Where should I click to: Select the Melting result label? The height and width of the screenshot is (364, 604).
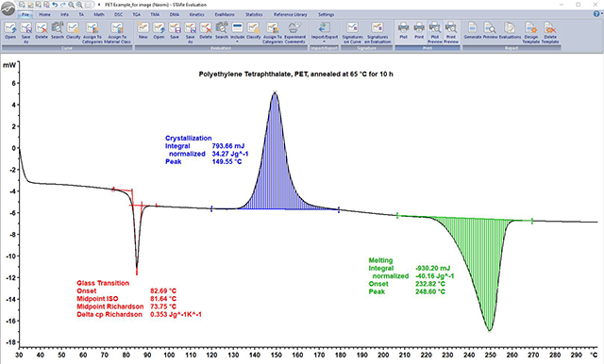[380, 260]
